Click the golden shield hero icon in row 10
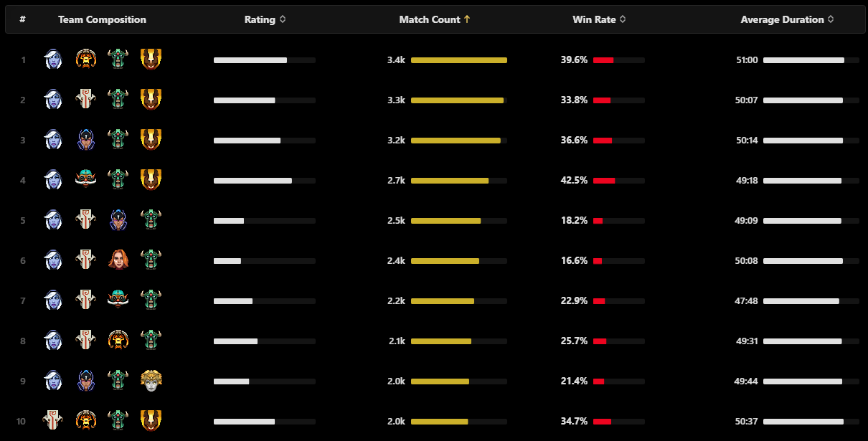Image resolution: width=868 pixels, height=441 pixels. point(150,421)
